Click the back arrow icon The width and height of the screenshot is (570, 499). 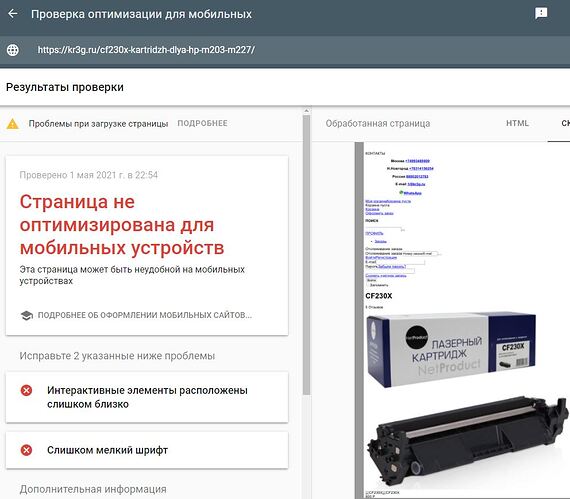13,14
